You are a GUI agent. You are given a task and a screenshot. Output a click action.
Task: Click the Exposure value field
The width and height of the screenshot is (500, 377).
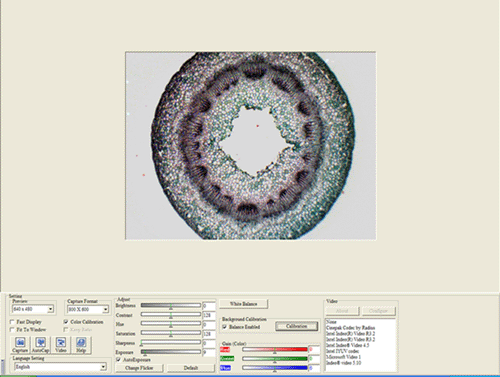point(209,352)
